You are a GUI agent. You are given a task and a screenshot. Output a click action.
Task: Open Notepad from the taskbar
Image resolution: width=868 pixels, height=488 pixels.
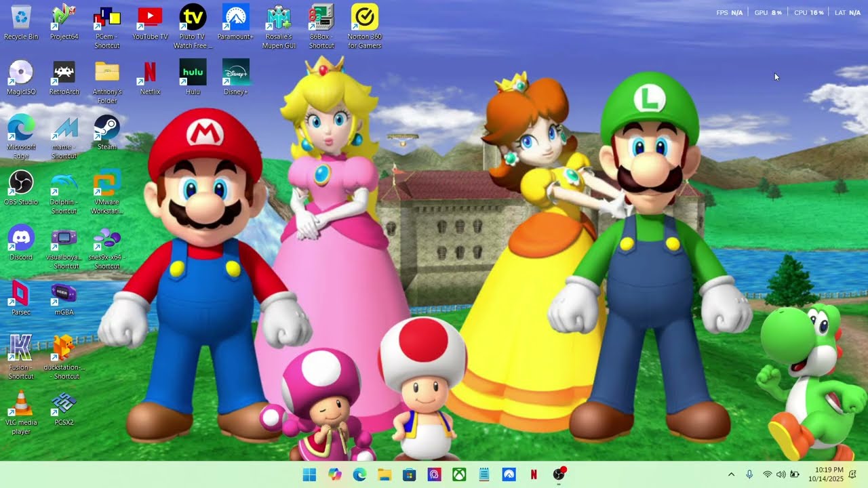click(484, 474)
